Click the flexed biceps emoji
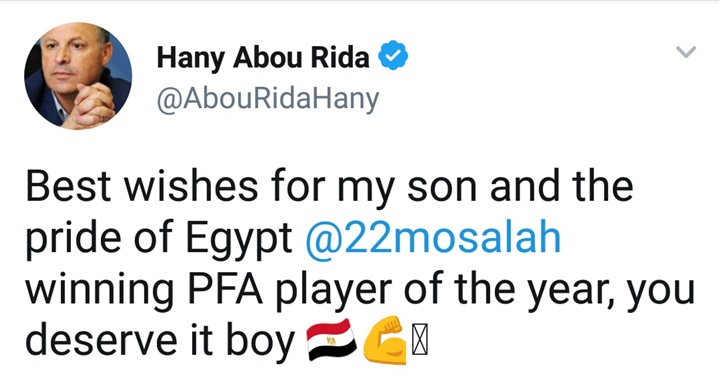Screen dimensions: 720x380 385,340
